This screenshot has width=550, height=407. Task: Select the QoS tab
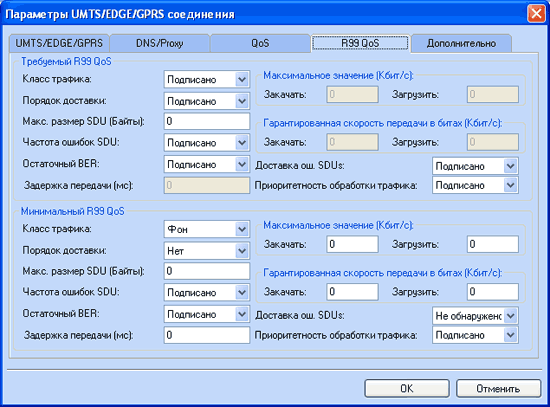tap(260, 44)
